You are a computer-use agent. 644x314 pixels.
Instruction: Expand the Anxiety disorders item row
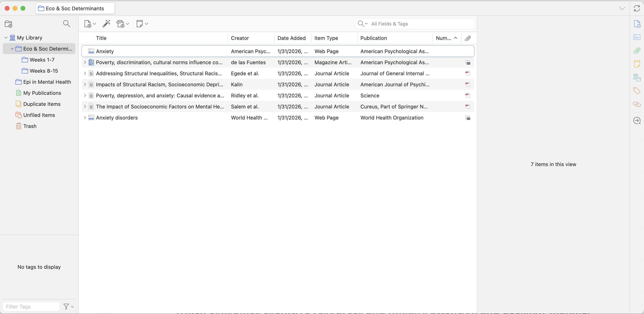[85, 118]
